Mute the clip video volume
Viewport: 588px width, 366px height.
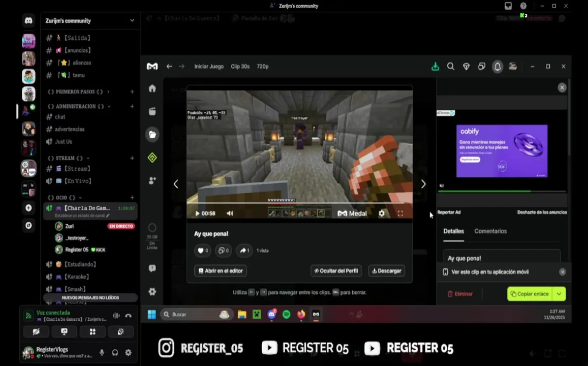(230, 213)
